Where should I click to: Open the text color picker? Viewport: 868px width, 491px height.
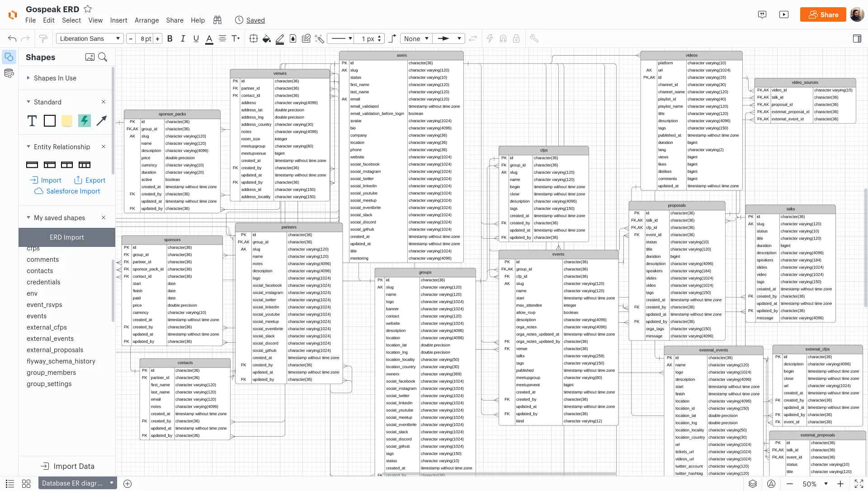(x=209, y=39)
